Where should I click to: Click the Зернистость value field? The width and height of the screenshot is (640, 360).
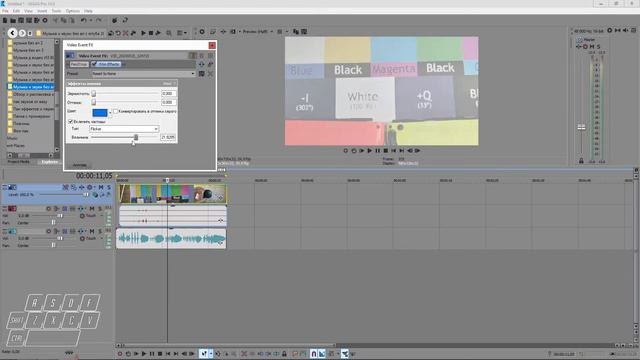click(169, 93)
